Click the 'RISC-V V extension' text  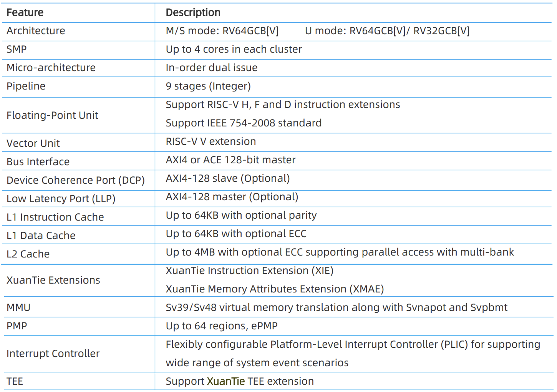click(x=211, y=141)
